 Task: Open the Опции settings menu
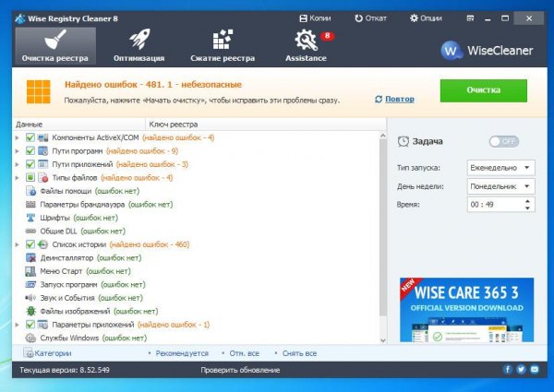[426, 18]
